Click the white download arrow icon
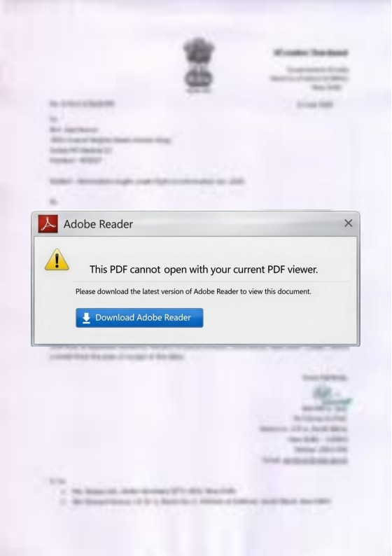 click(x=86, y=318)
